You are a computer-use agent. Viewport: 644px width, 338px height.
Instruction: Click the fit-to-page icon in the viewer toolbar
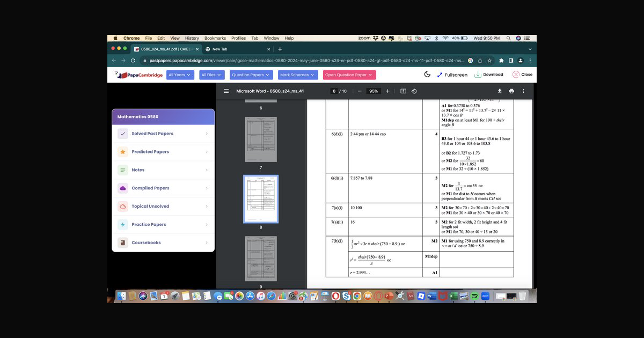coord(403,91)
